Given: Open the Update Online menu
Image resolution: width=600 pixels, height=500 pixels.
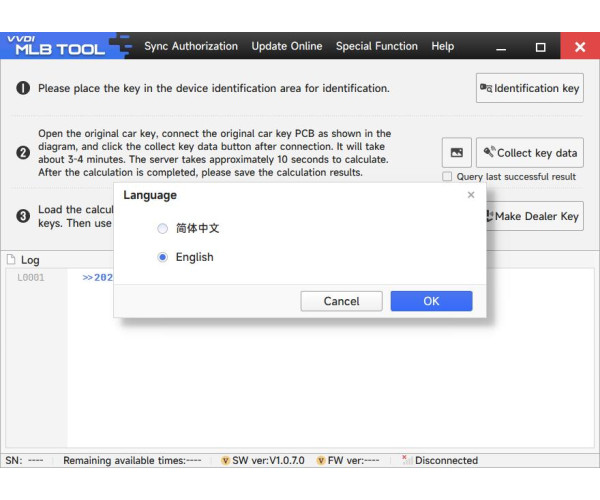Looking at the screenshot, I should point(287,46).
